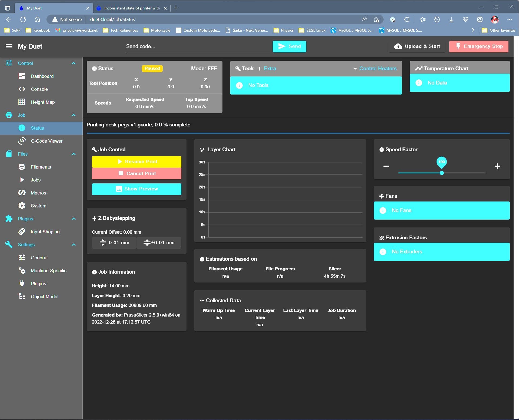Increase Z babystep by 0.01 mm
The height and width of the screenshot is (420, 519).
159,243
